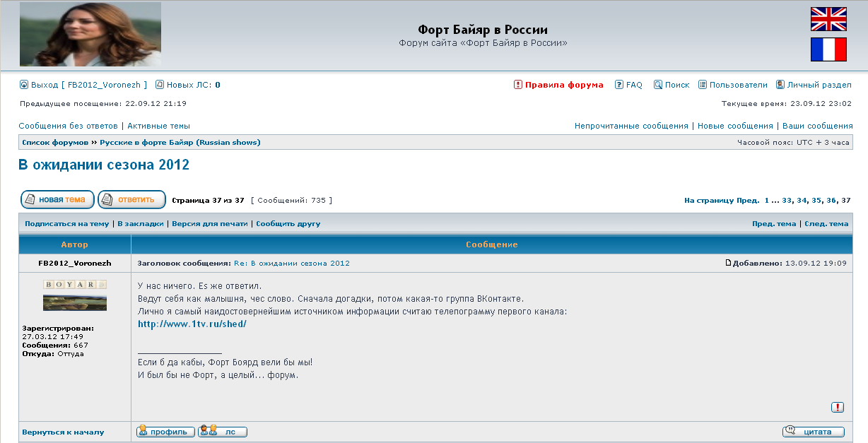Go to След. тема
The width and height of the screenshot is (868, 443).
(x=826, y=224)
